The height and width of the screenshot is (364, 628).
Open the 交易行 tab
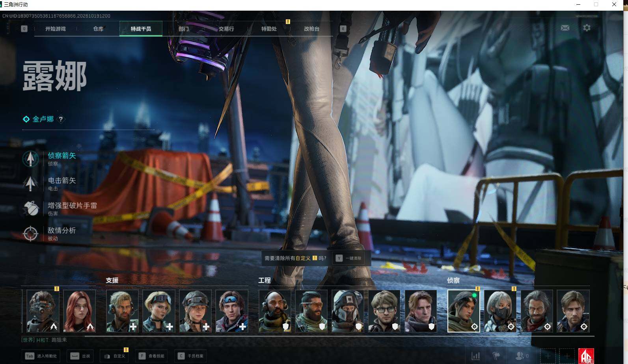[x=226, y=29]
